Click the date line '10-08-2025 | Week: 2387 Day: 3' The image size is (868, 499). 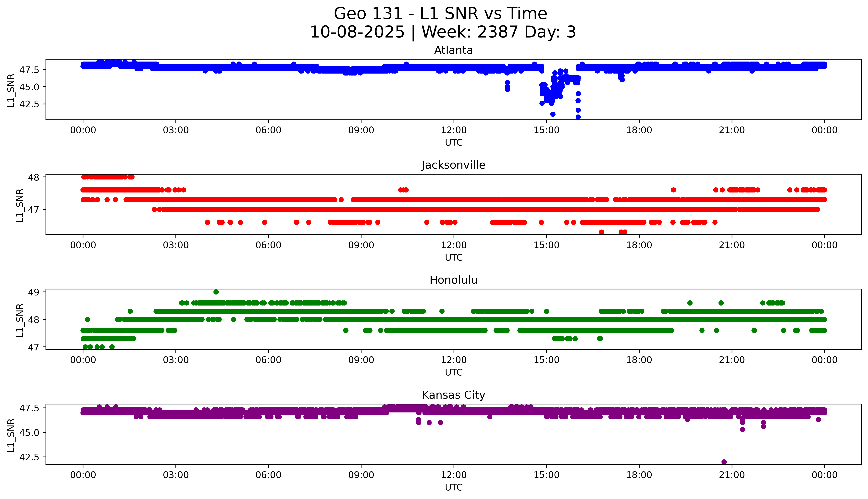pyautogui.click(x=443, y=32)
